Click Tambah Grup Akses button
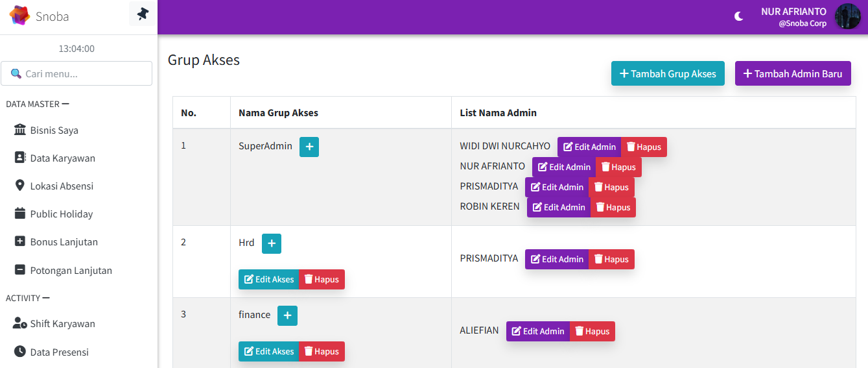Screen dimensions: 868x368 [x=668, y=73]
